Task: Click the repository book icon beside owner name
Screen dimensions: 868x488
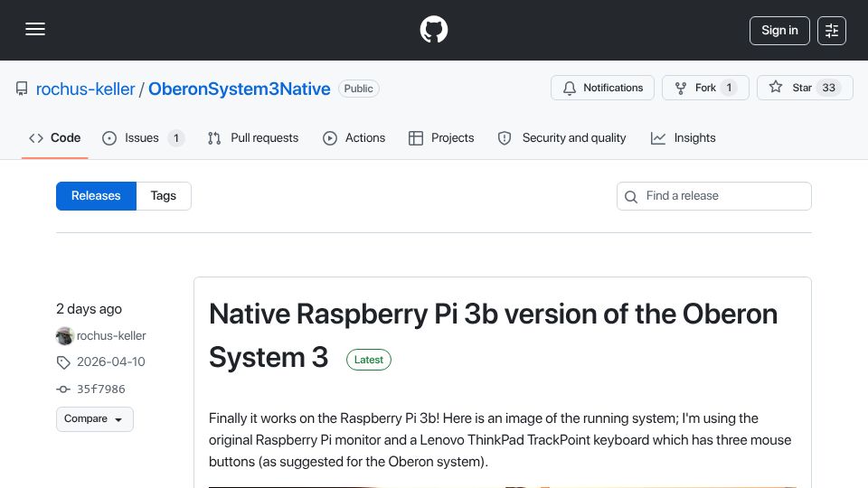Action: pyautogui.click(x=22, y=89)
